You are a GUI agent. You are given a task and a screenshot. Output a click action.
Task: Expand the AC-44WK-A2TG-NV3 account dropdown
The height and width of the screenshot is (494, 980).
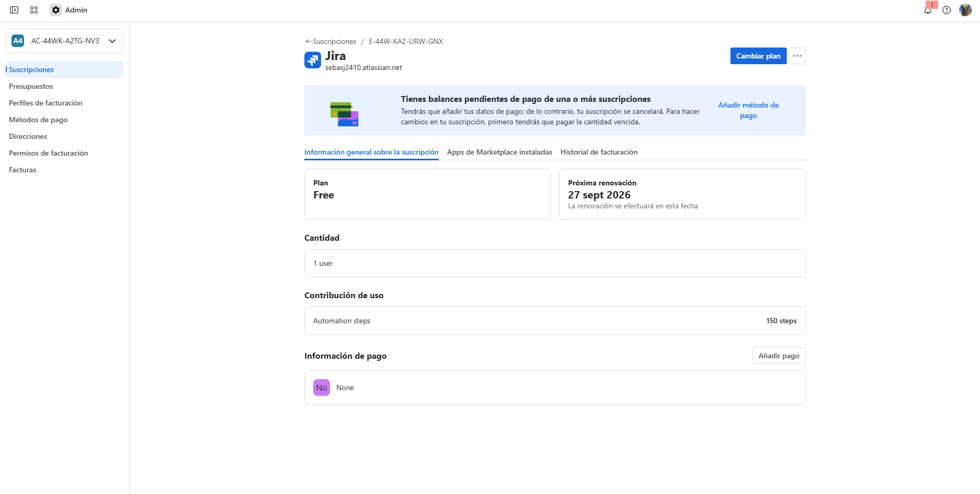click(x=64, y=41)
